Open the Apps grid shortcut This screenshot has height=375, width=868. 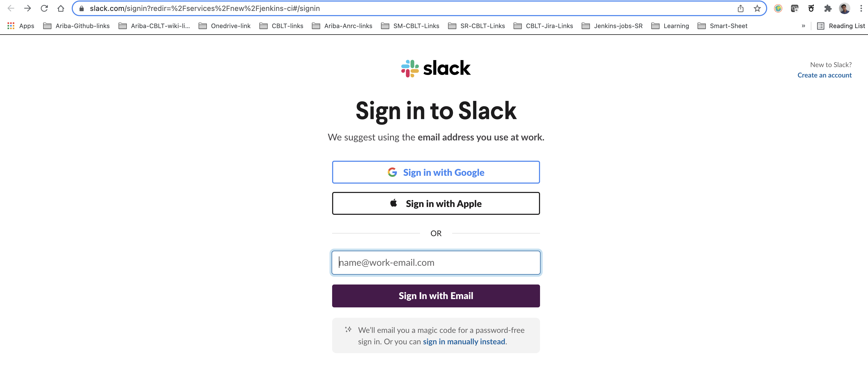(x=21, y=26)
